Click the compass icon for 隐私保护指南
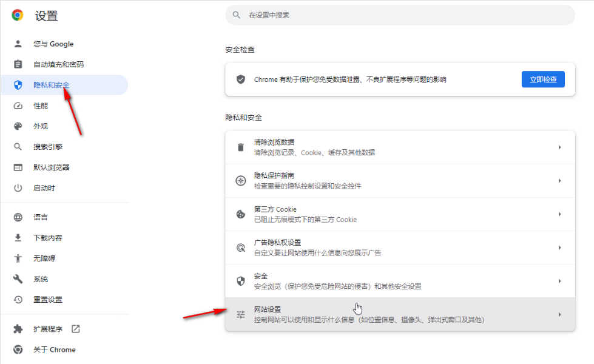This screenshot has width=594, height=364. 240,181
